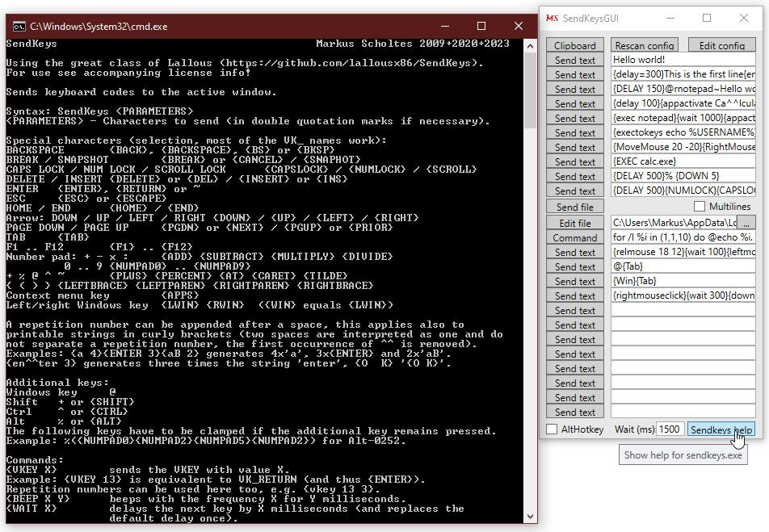Close the cmd.exe window
The height and width of the screenshot is (532, 769).
(x=519, y=26)
